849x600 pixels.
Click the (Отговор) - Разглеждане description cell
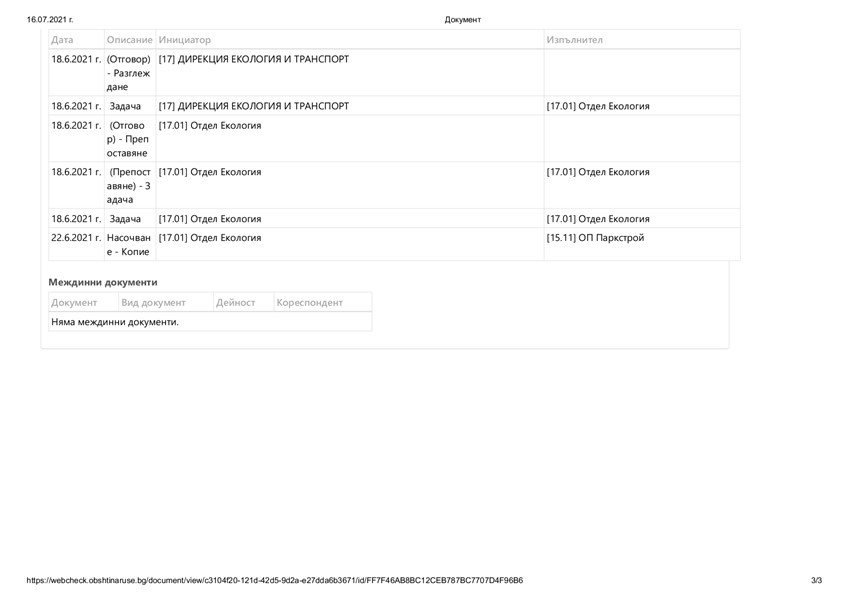click(129, 73)
